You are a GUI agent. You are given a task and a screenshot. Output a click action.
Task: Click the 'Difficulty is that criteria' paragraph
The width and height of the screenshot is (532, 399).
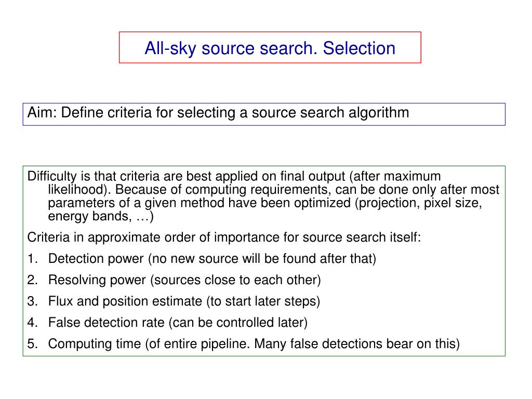(x=263, y=196)
